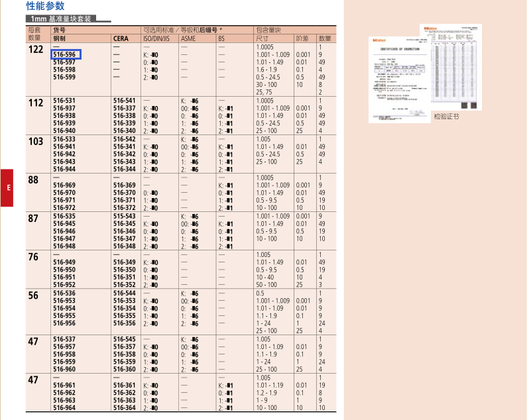This screenshot has height=420, width=527.
Task: Select CERA part number 516-337
Action: tap(125, 108)
